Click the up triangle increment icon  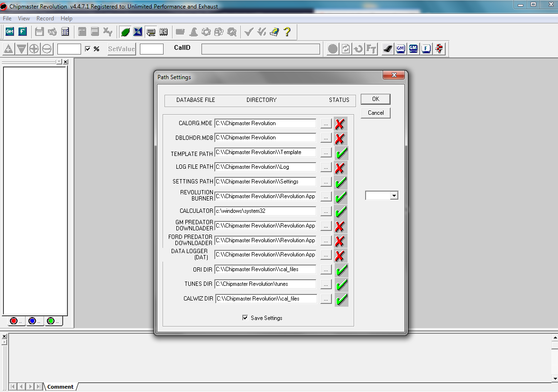tap(9, 49)
